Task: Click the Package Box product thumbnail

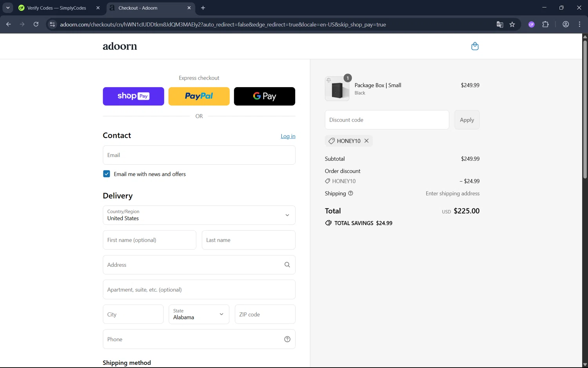Action: tap(337, 89)
